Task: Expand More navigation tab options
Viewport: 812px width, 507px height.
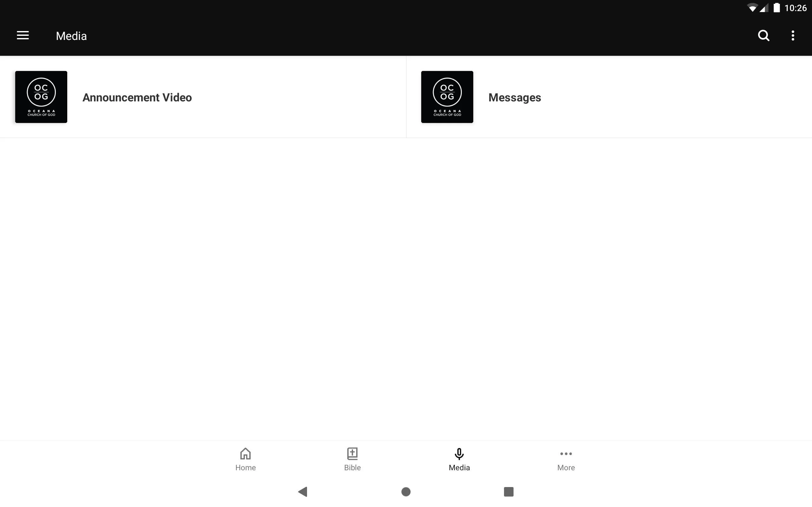Action: pyautogui.click(x=565, y=459)
